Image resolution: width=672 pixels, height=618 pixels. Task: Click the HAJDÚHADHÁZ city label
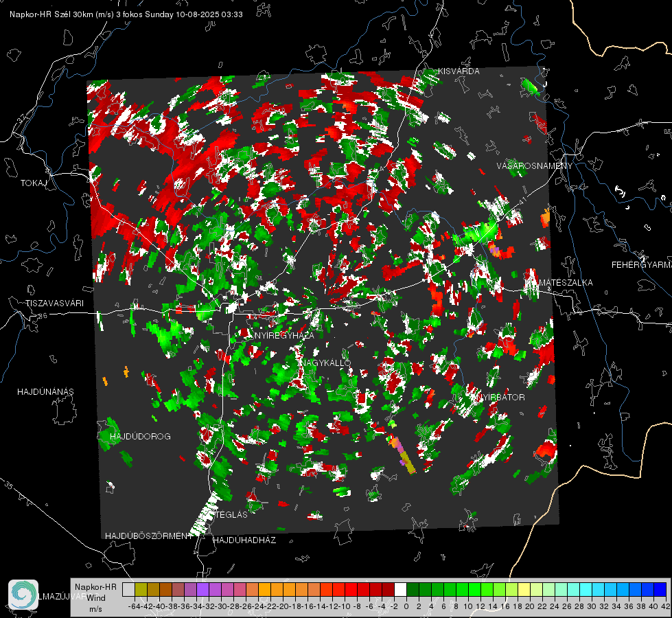(244, 540)
